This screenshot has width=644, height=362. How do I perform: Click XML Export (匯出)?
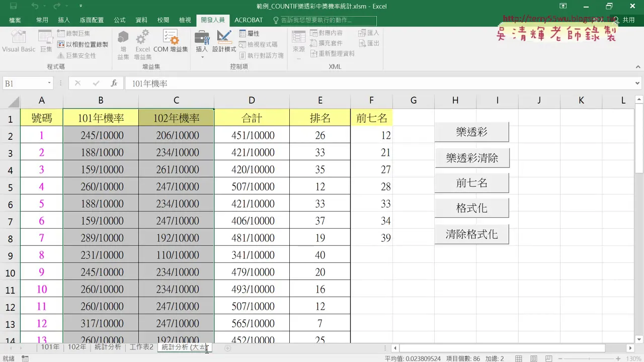coord(369,43)
